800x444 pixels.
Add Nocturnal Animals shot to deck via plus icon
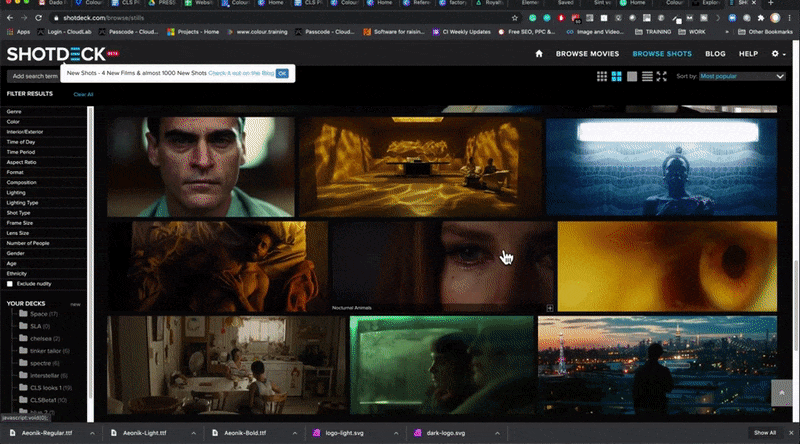pos(549,308)
